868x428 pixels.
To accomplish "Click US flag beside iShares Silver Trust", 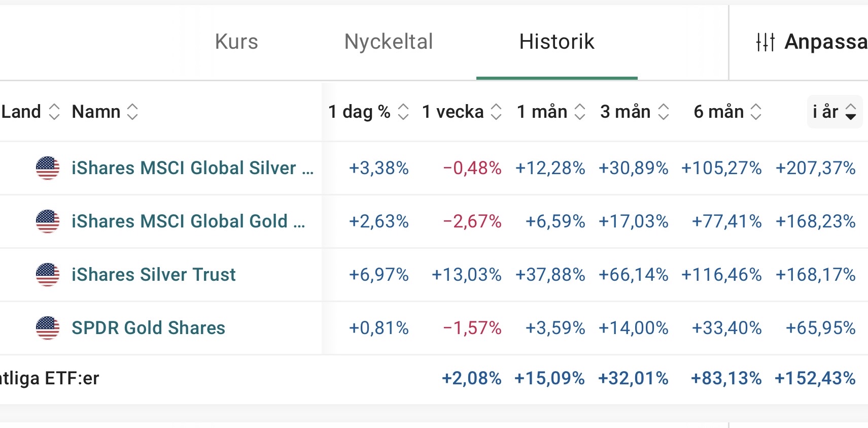I will tap(48, 275).
